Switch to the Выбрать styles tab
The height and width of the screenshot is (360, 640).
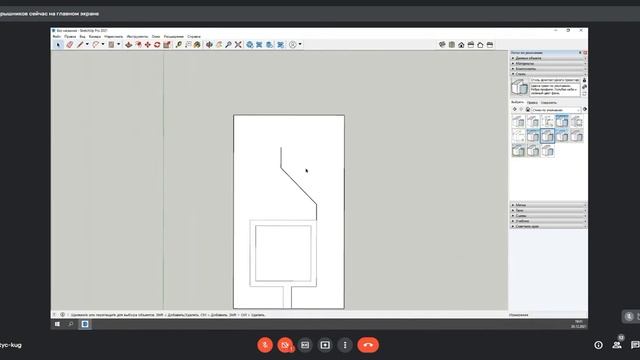tap(517, 102)
